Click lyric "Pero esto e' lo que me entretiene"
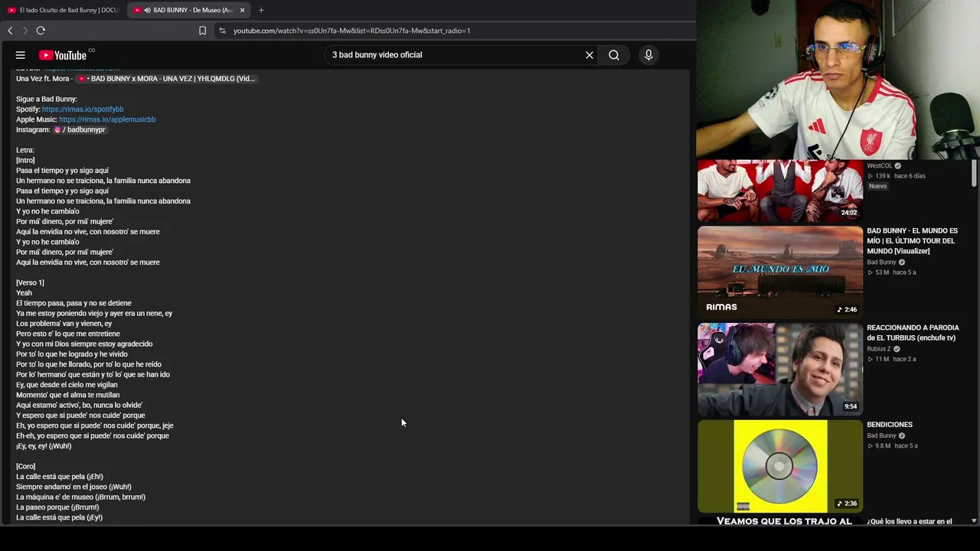This screenshot has width=980, height=551. tap(68, 334)
